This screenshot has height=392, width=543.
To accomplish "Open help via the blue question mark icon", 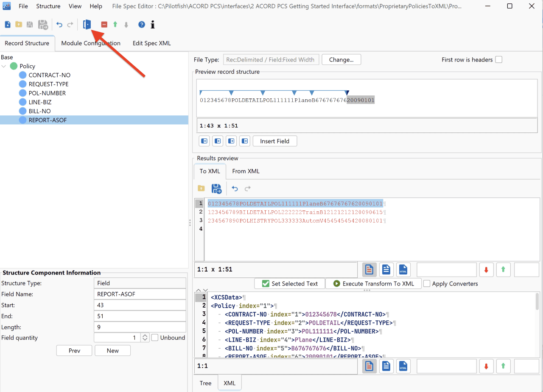I will coord(142,25).
